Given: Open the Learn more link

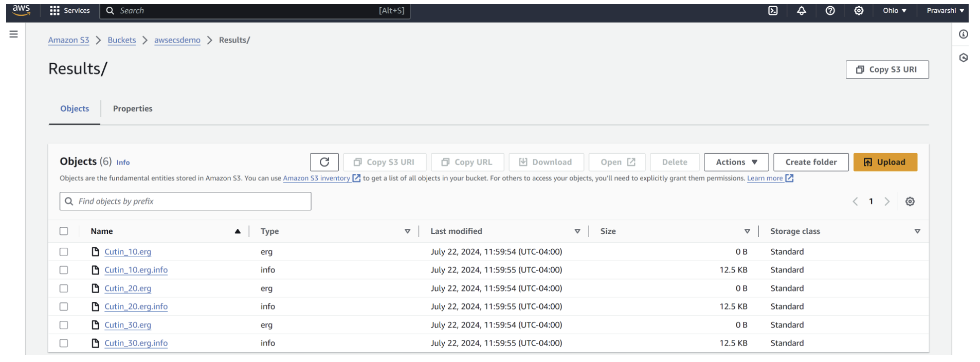Looking at the screenshot, I should coord(765,178).
